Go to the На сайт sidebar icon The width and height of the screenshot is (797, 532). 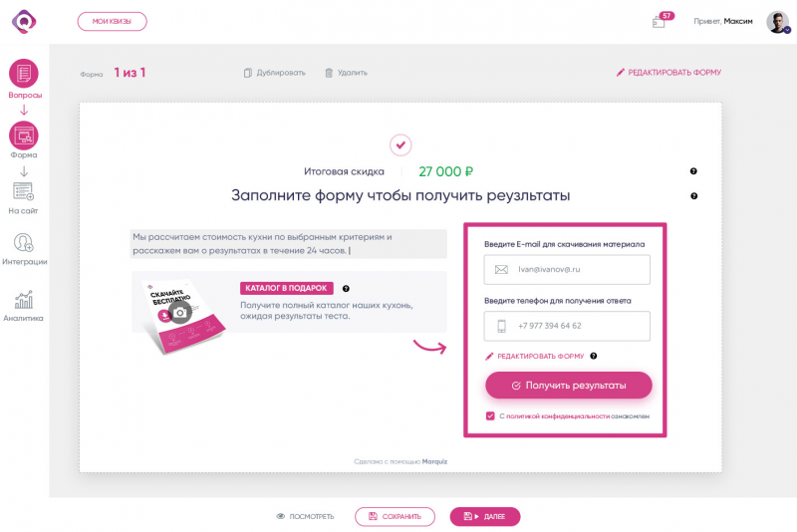(x=23, y=191)
